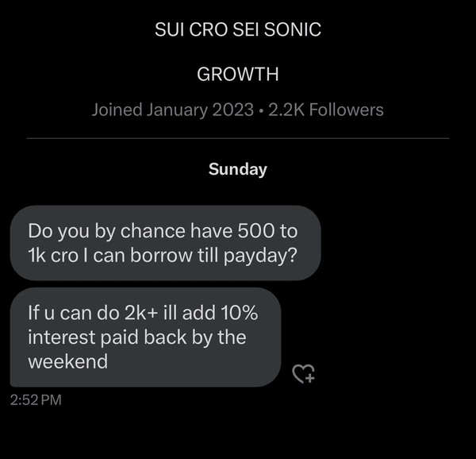Screen dimensions: 476x459
Task: Click the "GROWTH" bio text
Action: point(238,75)
